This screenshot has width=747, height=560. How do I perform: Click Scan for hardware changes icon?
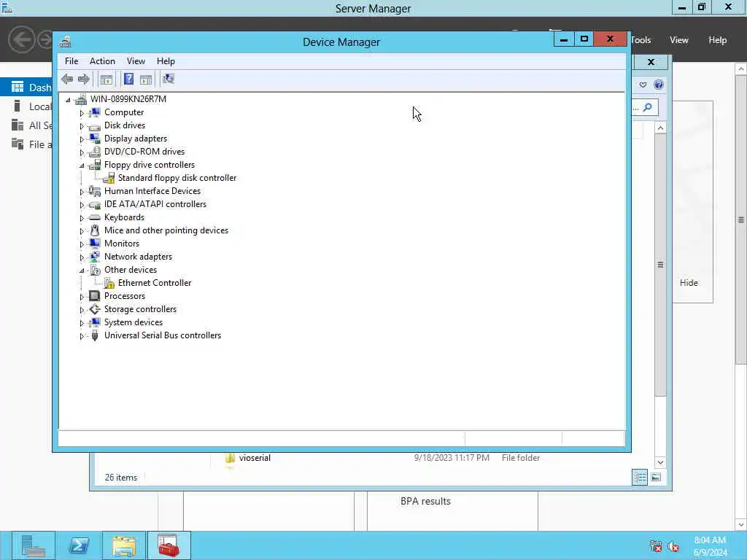[x=169, y=79]
